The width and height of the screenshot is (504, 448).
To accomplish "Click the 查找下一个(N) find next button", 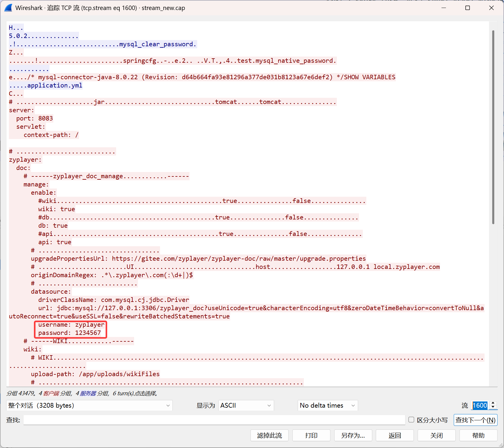I will click(475, 420).
